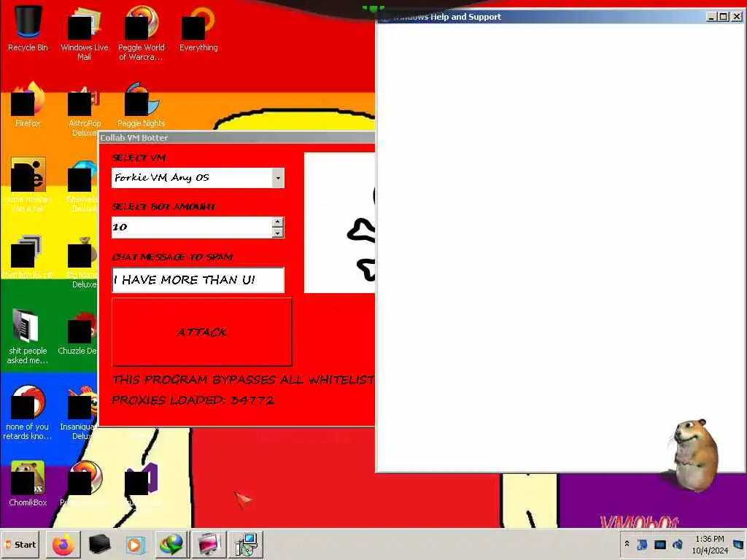This screenshot has height=560, width=747.
Task: Click the 'PROXIES LOADED: 34772' text
Action: pos(193,400)
